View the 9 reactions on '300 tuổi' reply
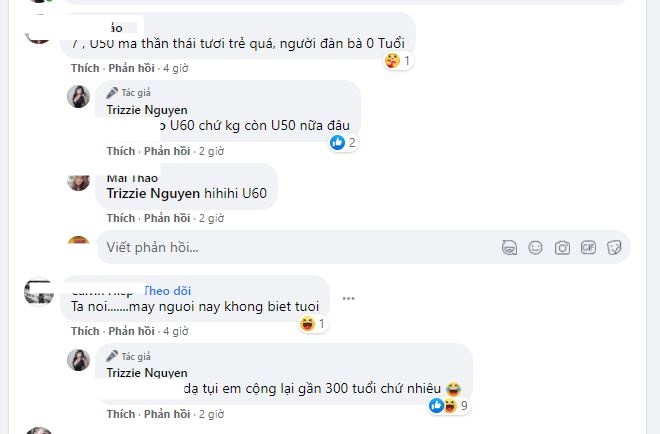This screenshot has width=660, height=434. tap(449, 405)
